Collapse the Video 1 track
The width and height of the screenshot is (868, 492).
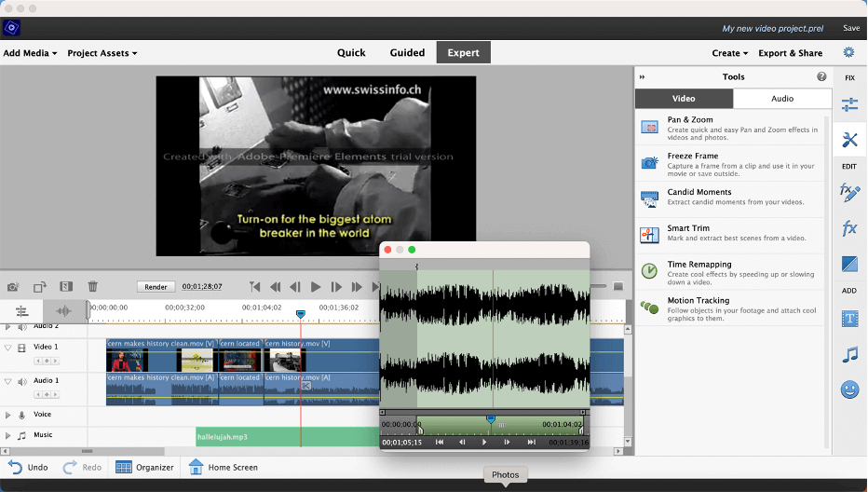[8, 348]
